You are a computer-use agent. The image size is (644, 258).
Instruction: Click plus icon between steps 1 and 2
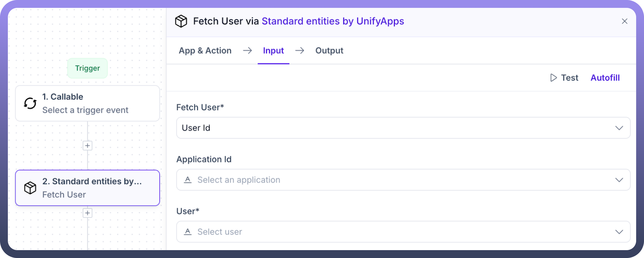(x=88, y=146)
